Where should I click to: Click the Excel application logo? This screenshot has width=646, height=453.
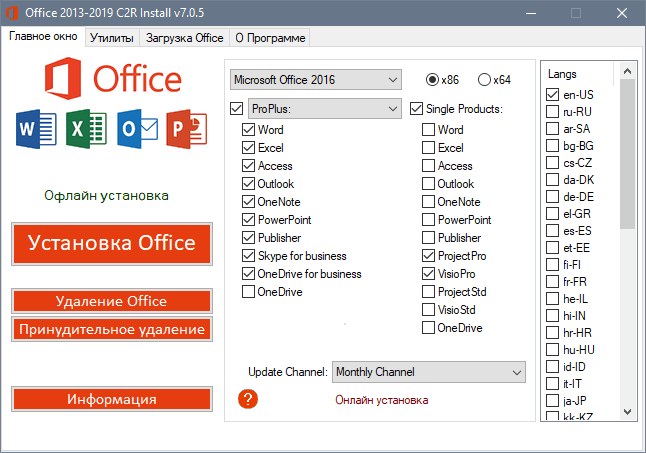coord(87,129)
